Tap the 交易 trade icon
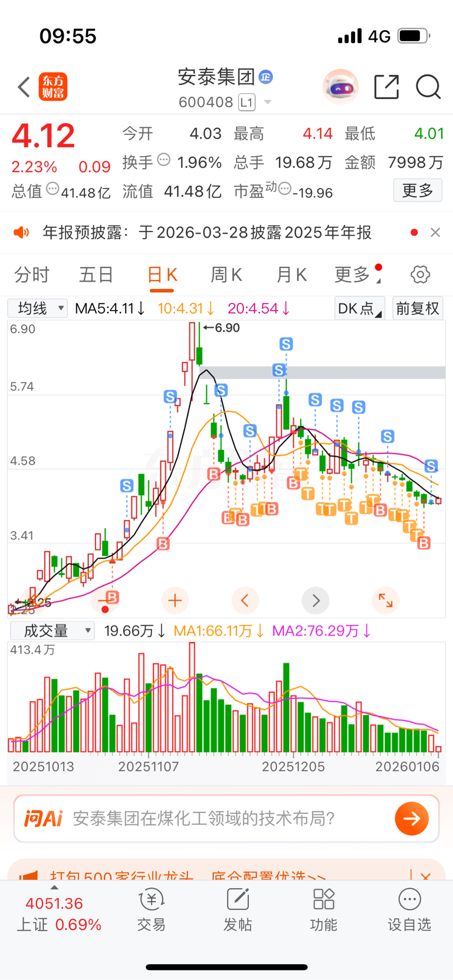 (152, 900)
